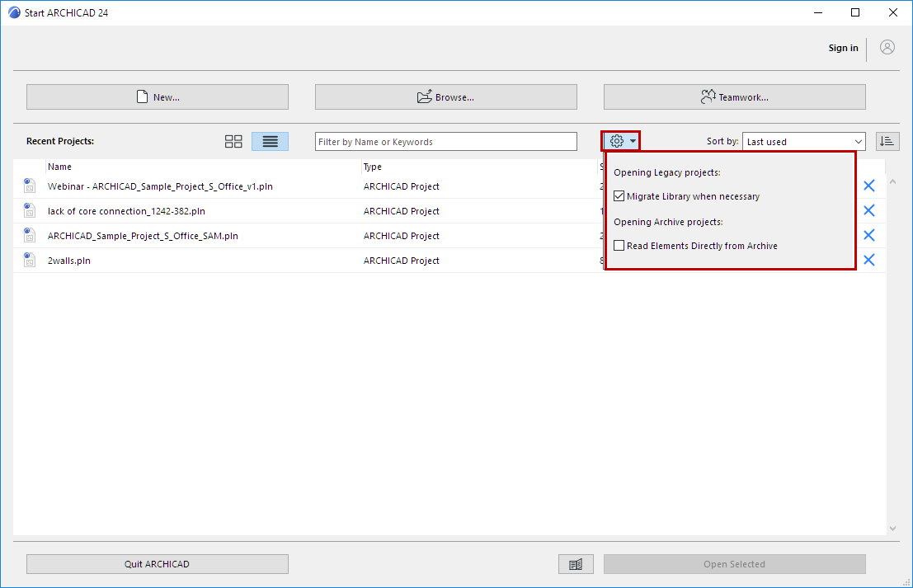Image resolution: width=913 pixels, height=588 pixels.
Task: Click scroll up arrow of project list
Action: click(892, 181)
